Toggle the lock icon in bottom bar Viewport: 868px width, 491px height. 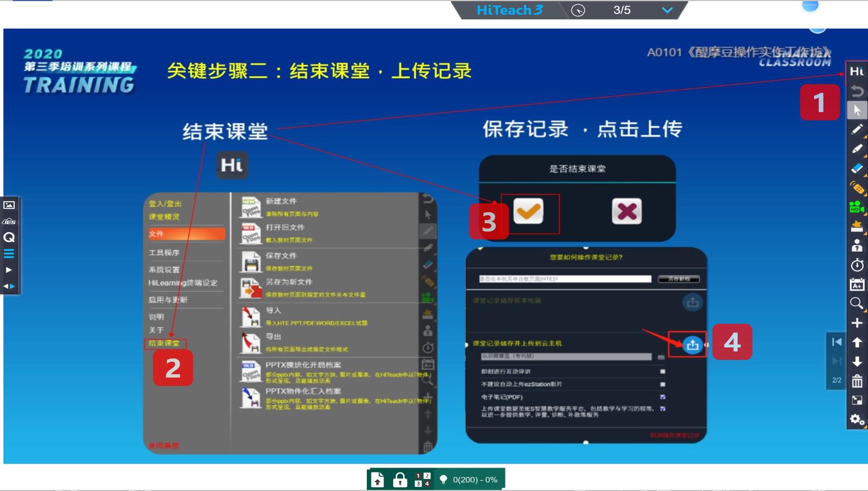pyautogui.click(x=400, y=480)
